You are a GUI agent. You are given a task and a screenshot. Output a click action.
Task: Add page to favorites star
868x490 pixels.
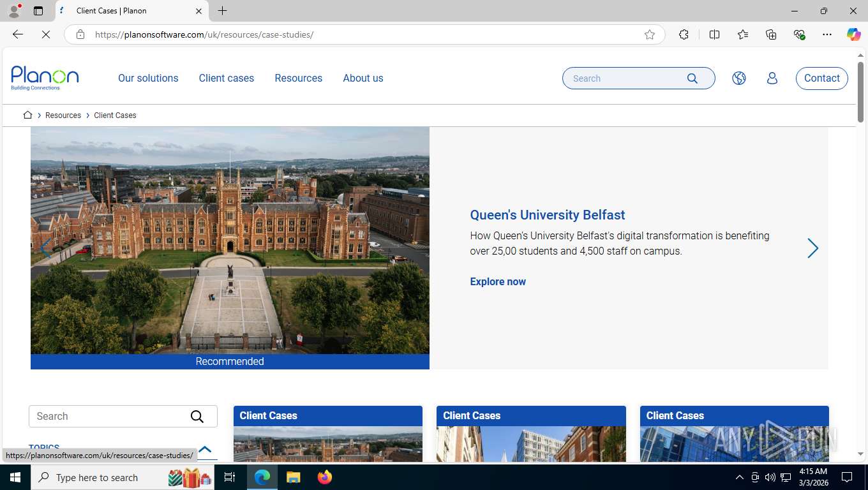[x=650, y=34]
